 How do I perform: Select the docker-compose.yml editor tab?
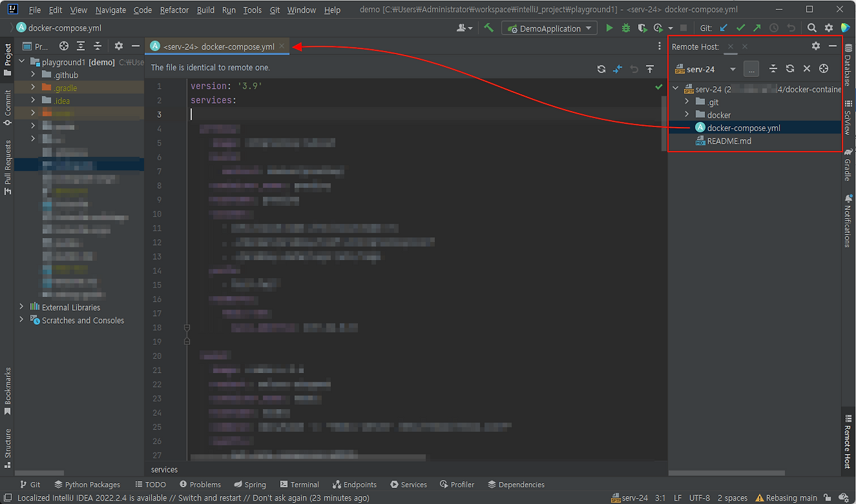pos(219,46)
